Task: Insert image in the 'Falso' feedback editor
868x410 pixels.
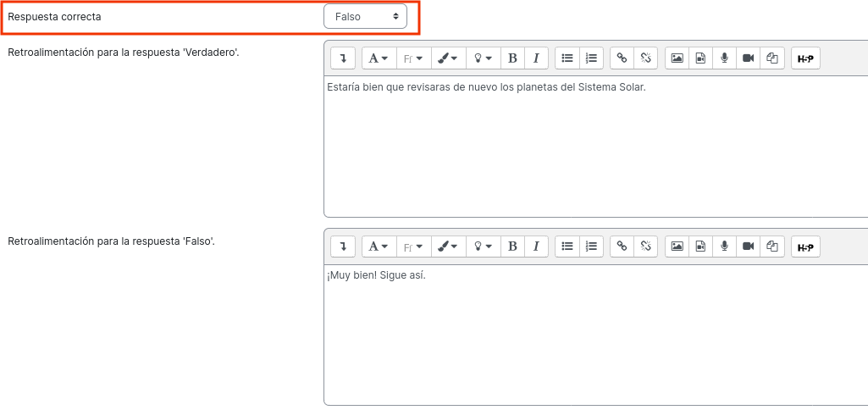Action: click(x=677, y=247)
